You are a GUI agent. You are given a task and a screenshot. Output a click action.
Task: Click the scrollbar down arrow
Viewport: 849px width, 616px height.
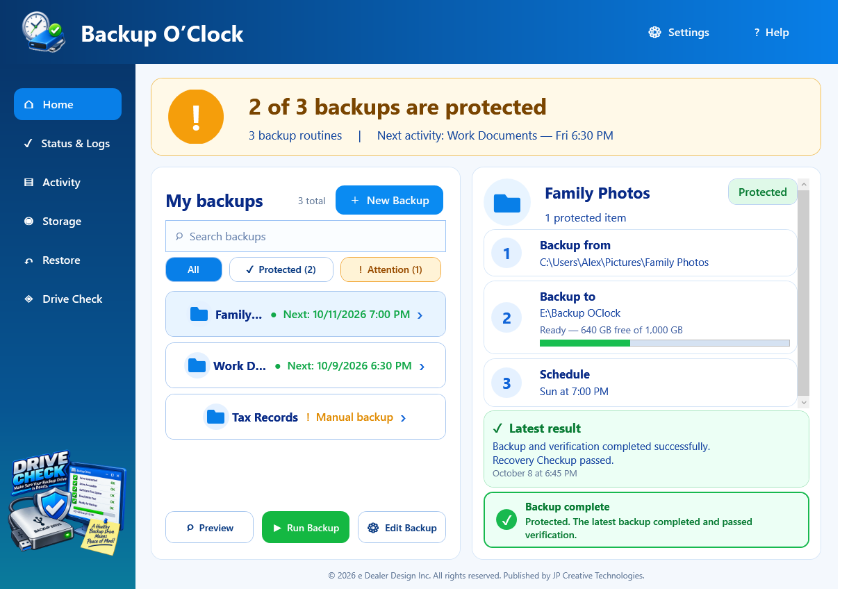point(804,402)
